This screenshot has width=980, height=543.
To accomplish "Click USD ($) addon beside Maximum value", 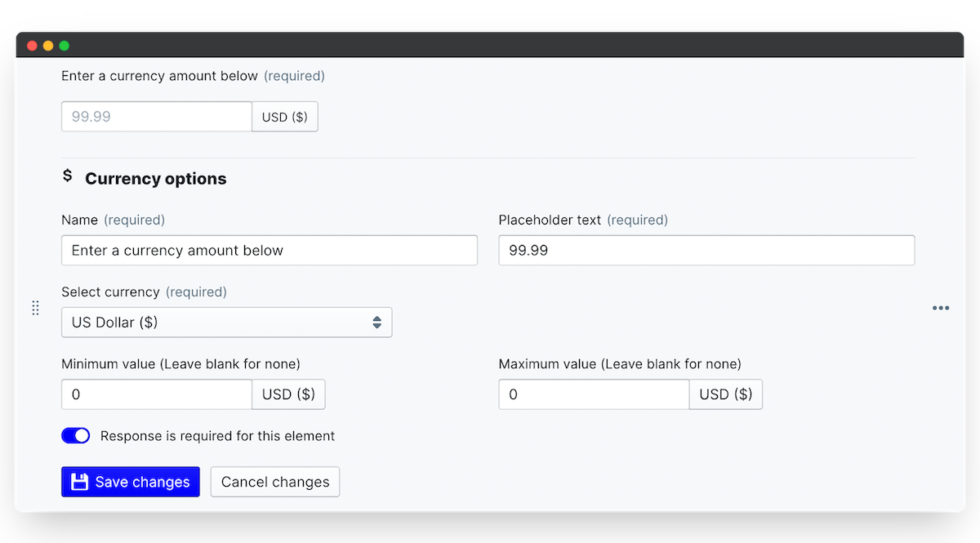I will [x=726, y=394].
